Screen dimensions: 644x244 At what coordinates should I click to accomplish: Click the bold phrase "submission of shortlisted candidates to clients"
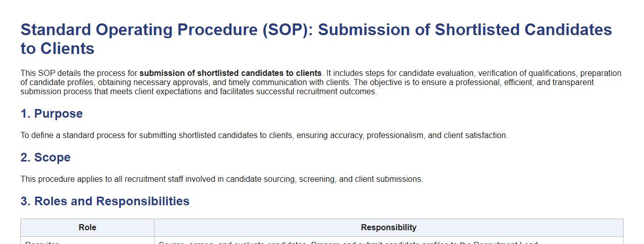click(230, 73)
